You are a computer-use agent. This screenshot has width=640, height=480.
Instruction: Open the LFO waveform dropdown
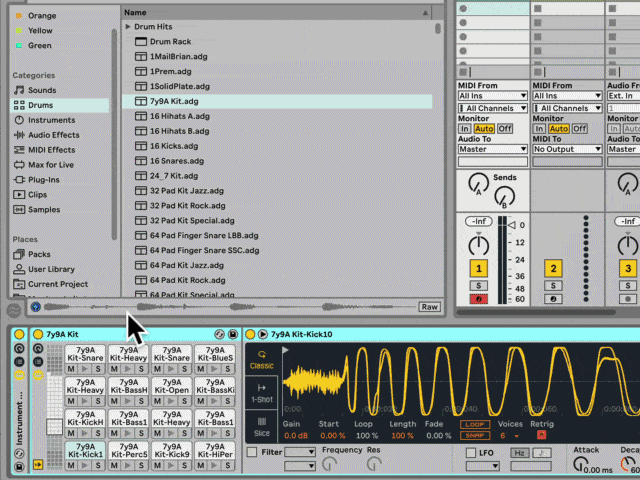[483, 466]
